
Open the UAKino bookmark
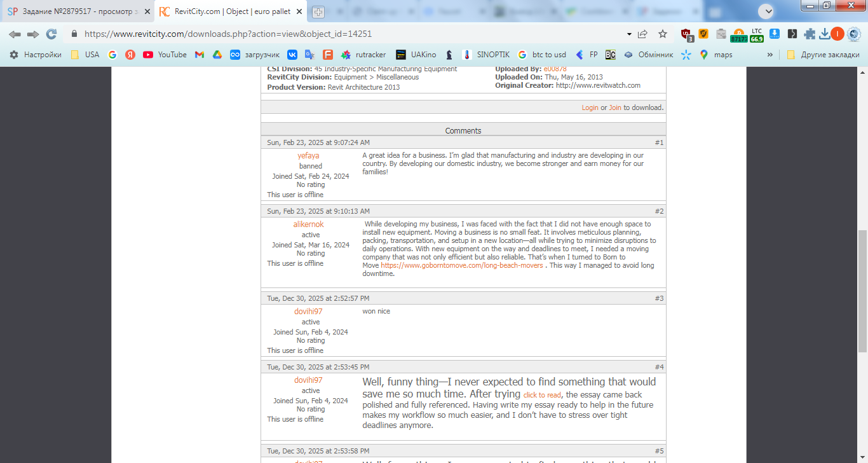tap(416, 55)
